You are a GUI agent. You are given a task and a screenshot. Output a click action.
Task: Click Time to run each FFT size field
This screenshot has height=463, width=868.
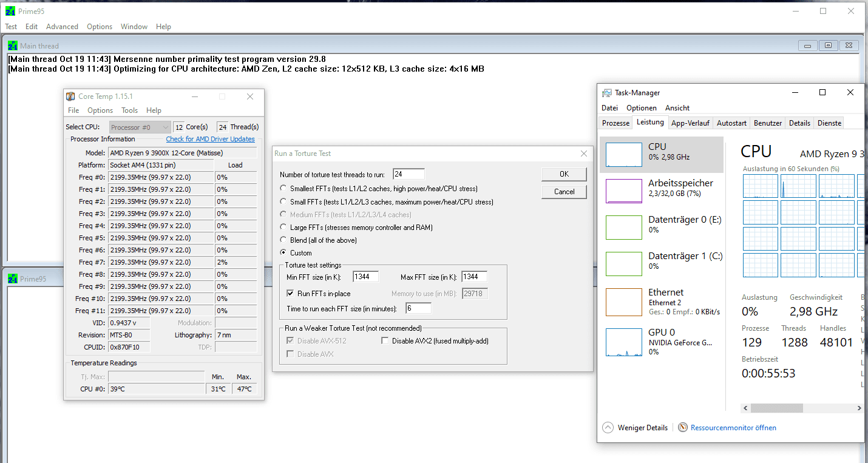(418, 308)
